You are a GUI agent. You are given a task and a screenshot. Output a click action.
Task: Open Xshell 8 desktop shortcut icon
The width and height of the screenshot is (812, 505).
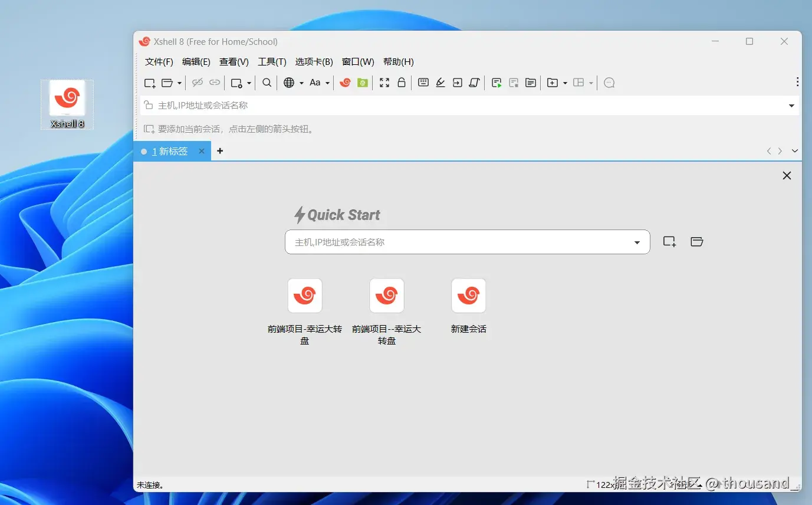(67, 104)
